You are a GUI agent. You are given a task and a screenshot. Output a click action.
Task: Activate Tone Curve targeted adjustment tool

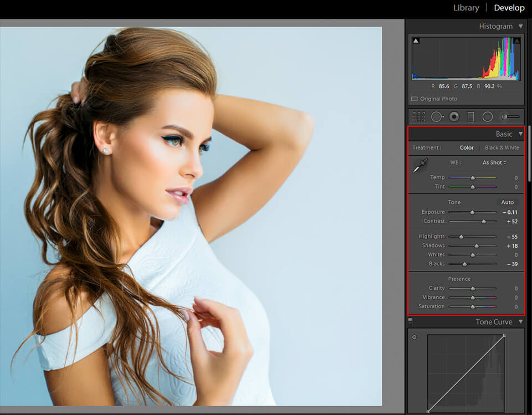(414, 337)
